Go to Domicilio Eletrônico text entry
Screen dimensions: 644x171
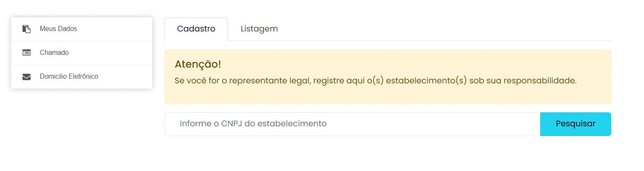69,77
